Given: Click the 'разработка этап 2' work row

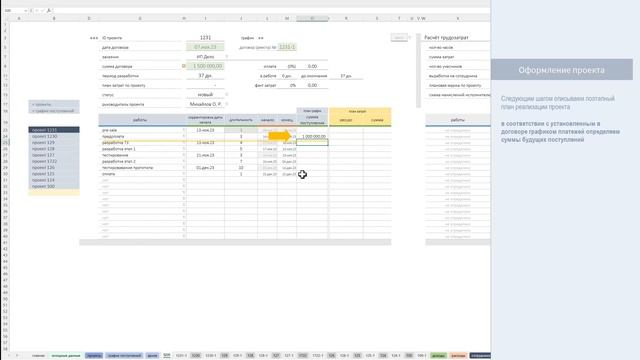Looking at the screenshot, I should click(x=141, y=161).
